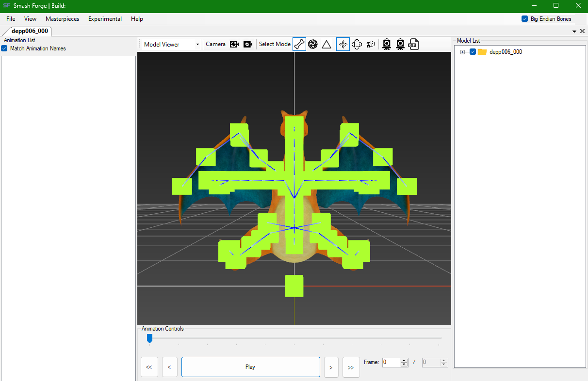
Task: Toggle Match Animation Names checkbox
Action: pos(4,48)
